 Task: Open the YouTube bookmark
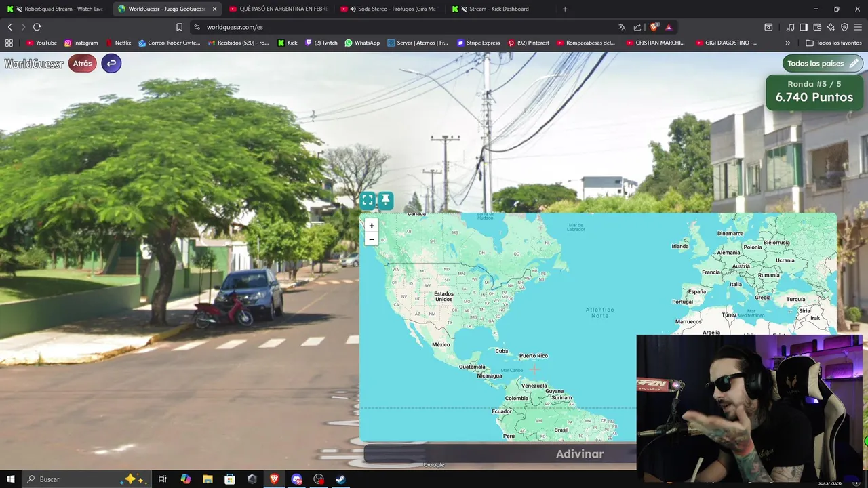[x=41, y=43]
